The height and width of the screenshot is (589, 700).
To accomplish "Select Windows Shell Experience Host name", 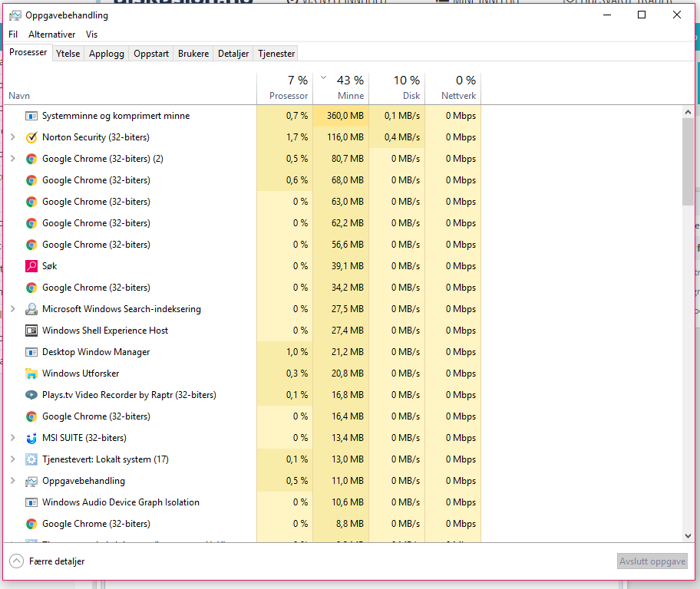I will (105, 331).
